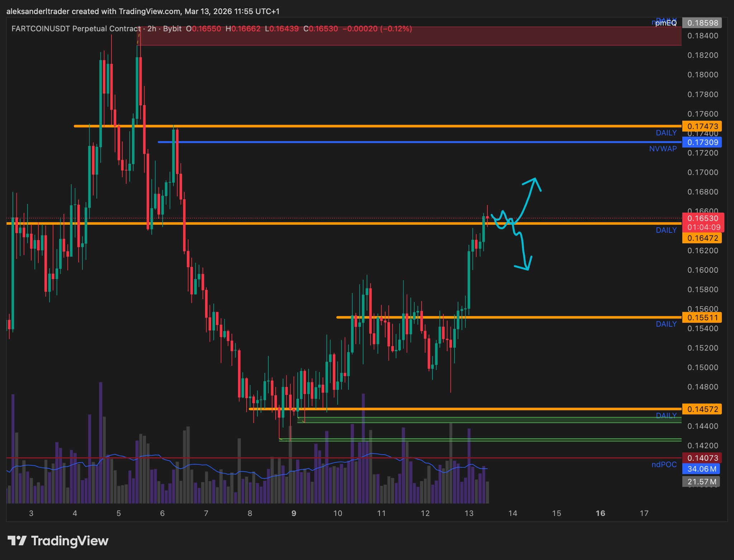Viewport: 734px width, 560px height.
Task: Click date 9 on the time axis
Action: [294, 513]
